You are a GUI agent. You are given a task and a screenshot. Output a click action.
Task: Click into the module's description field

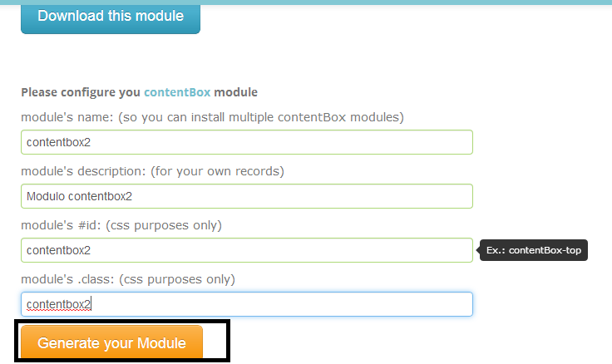click(246, 196)
